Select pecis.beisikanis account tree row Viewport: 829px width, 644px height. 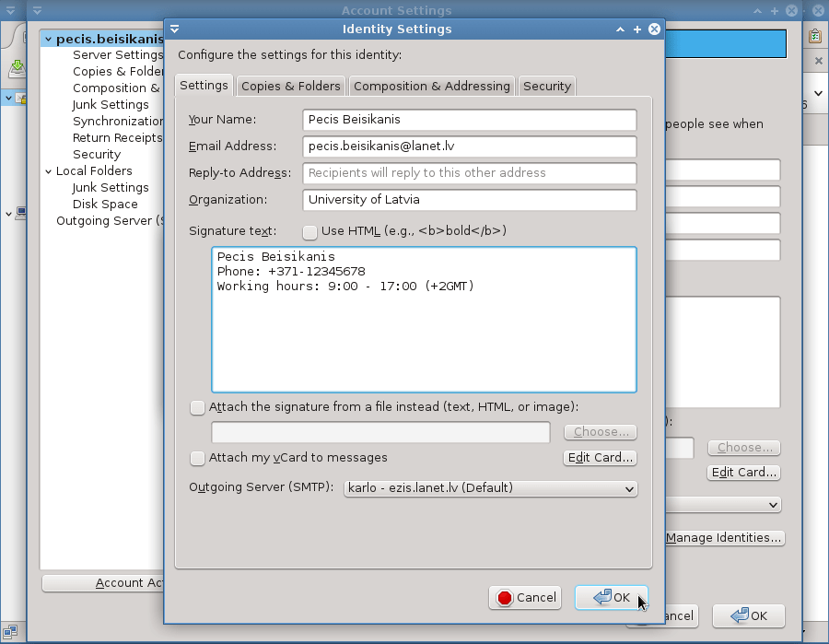click(103, 39)
